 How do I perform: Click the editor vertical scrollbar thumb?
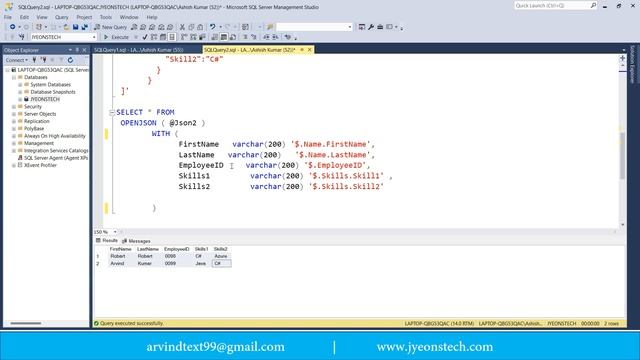622,155
